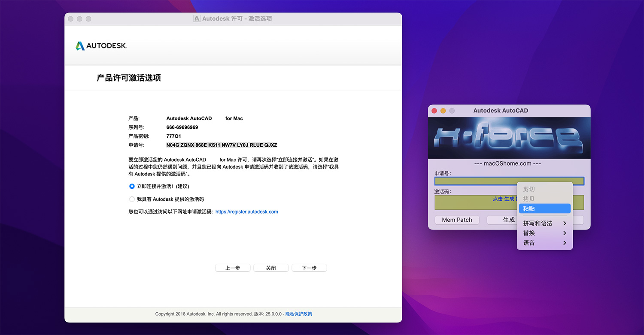Click the Mem Patch button
This screenshot has height=335, width=644.
tap(457, 220)
